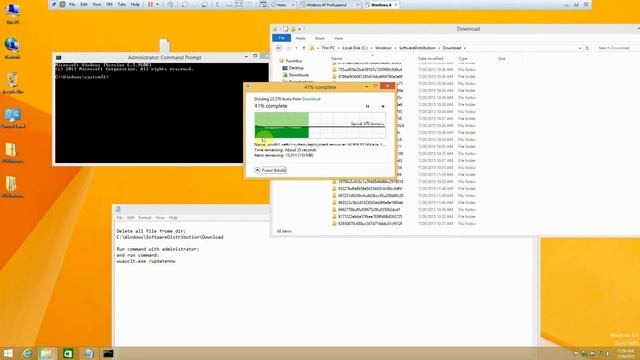Click the back arrow in the deletion dialog title
640x360 pixels.
click(x=249, y=87)
